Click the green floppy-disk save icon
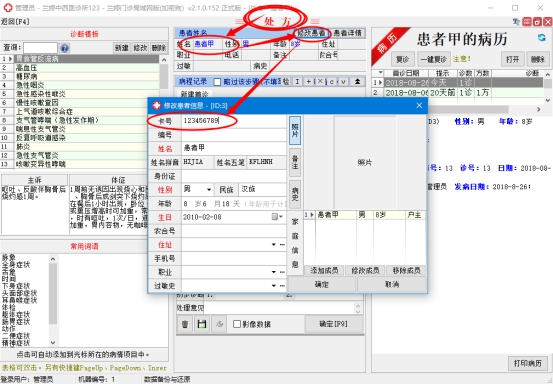 (x=202, y=324)
